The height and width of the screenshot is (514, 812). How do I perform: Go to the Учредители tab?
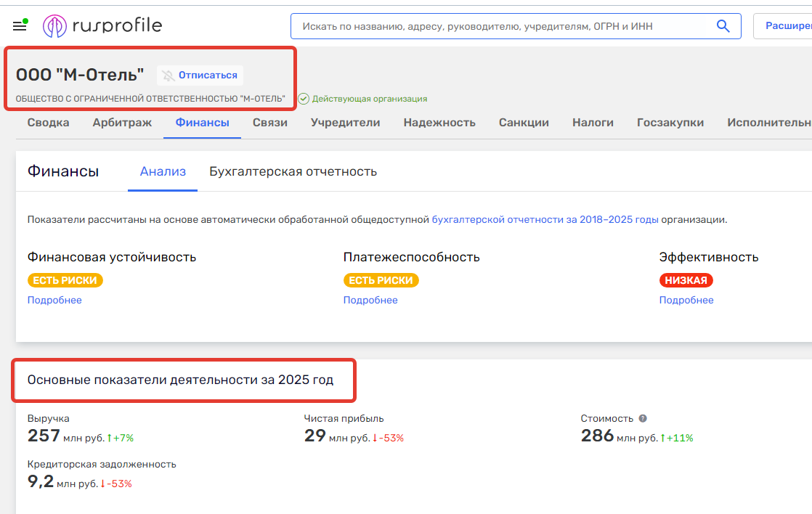(x=345, y=123)
